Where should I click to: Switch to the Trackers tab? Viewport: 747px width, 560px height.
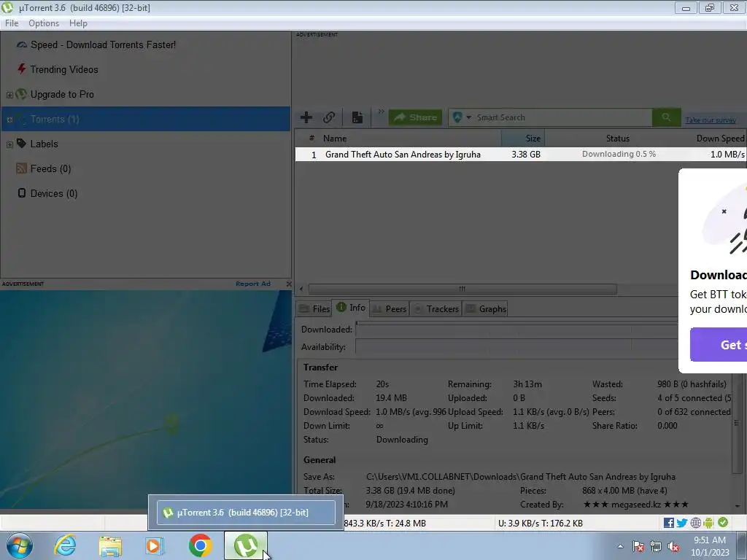(436, 309)
